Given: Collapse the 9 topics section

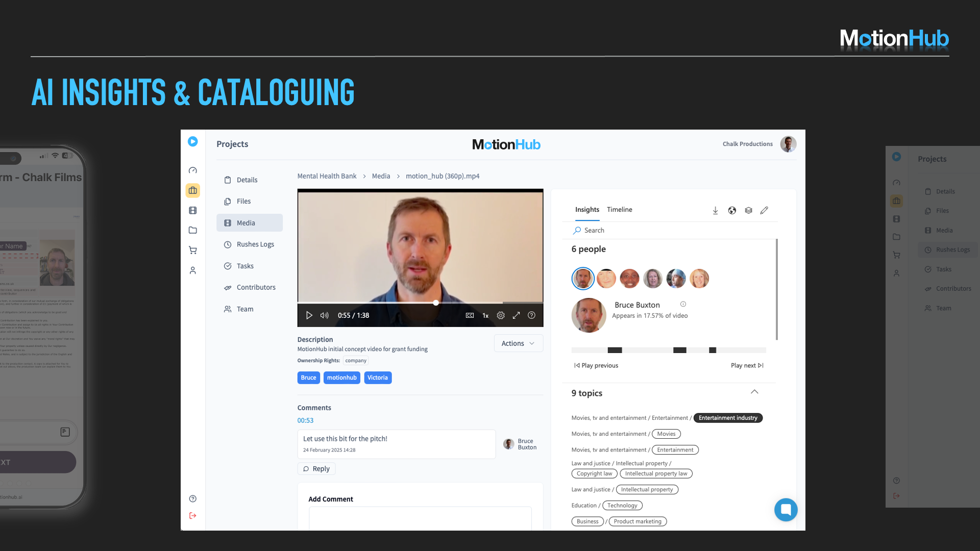Looking at the screenshot, I should [x=754, y=392].
